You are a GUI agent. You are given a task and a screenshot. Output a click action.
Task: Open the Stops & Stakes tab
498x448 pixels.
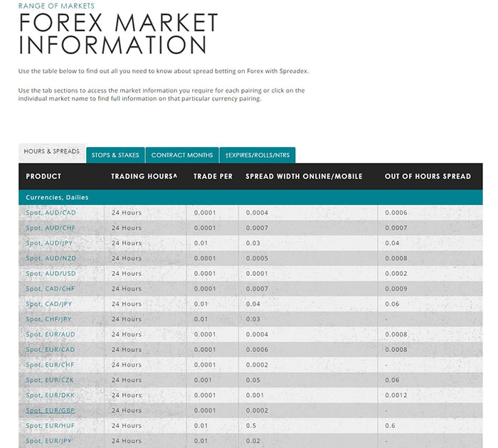tap(115, 155)
